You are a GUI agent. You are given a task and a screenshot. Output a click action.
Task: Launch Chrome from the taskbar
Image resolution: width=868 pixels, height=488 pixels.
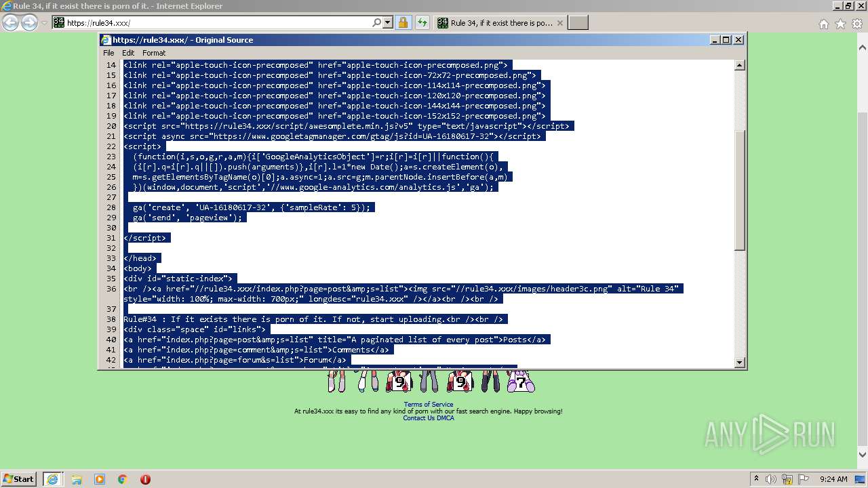[123, 479]
